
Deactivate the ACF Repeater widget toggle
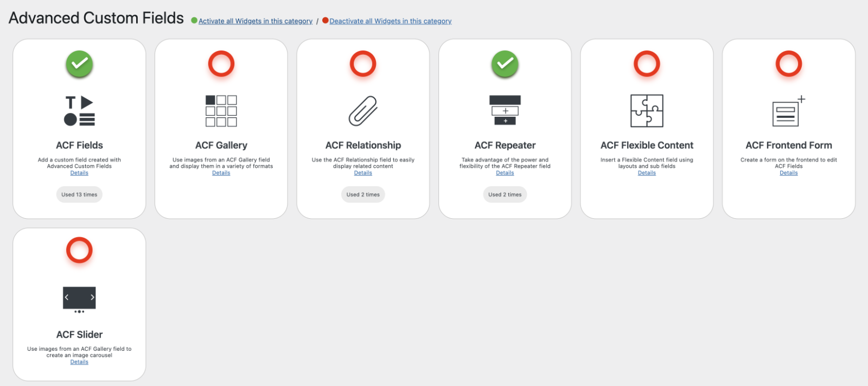[x=505, y=64]
